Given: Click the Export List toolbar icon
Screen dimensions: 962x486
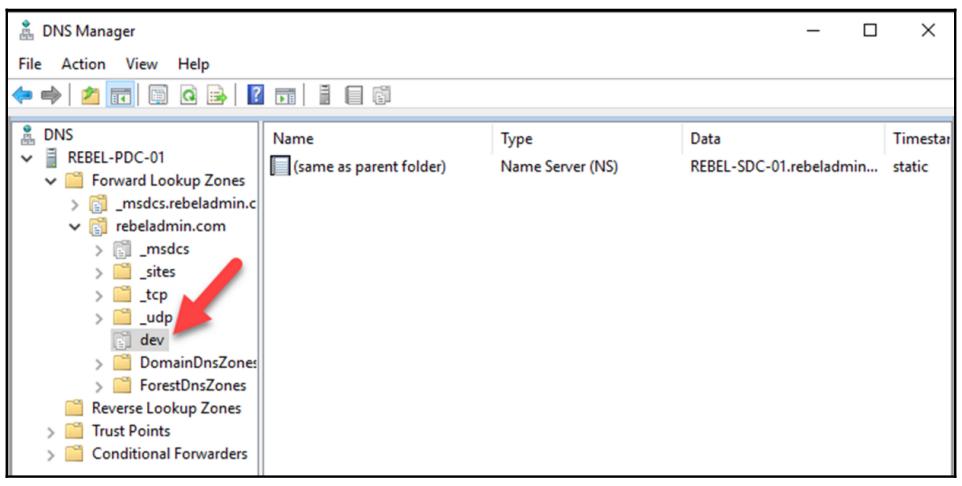Looking at the screenshot, I should point(215,95).
